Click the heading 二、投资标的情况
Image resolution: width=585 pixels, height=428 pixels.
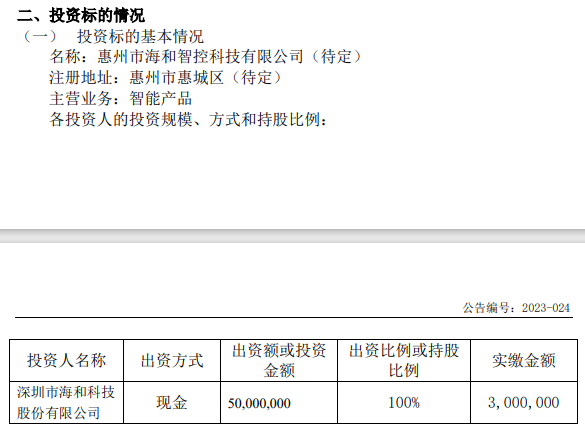(81, 16)
